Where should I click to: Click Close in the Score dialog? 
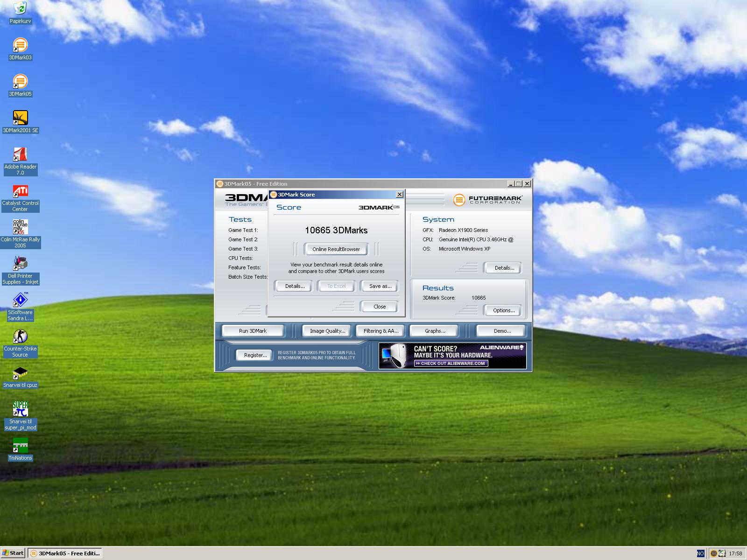[380, 307]
